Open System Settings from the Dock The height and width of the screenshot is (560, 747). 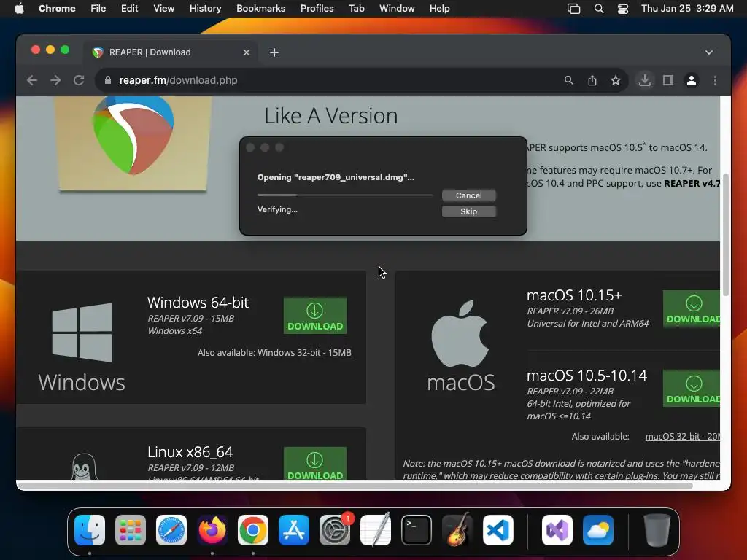(335, 530)
